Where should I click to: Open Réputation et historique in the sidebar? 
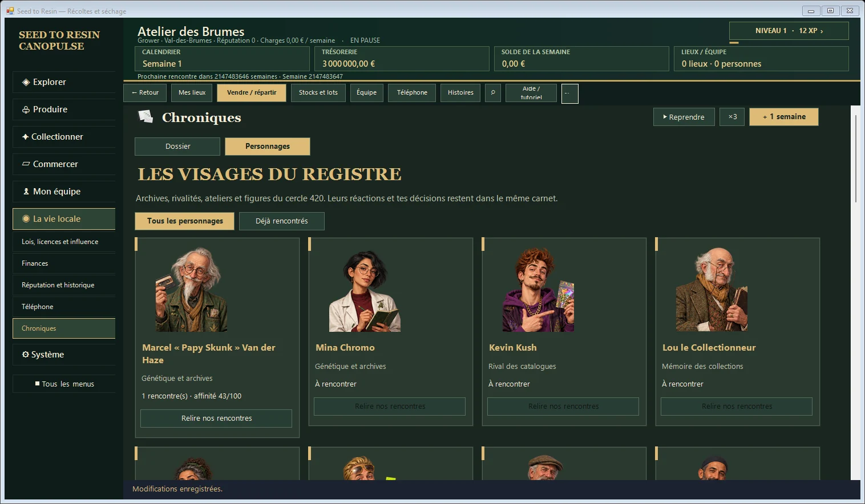[64, 285]
